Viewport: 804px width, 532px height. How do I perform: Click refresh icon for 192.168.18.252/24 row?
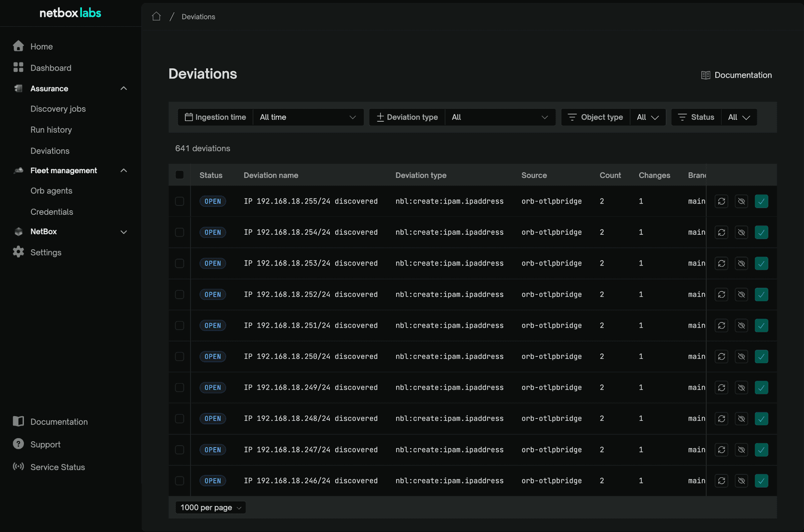click(x=722, y=295)
